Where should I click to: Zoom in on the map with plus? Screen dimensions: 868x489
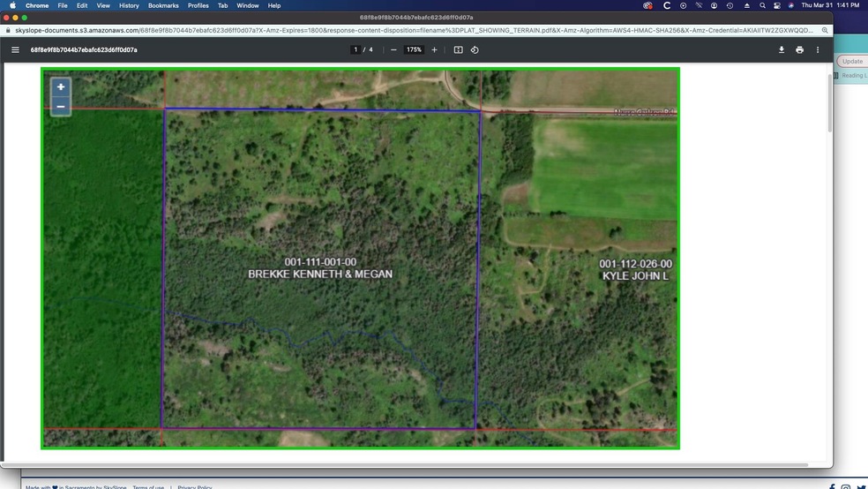click(61, 87)
